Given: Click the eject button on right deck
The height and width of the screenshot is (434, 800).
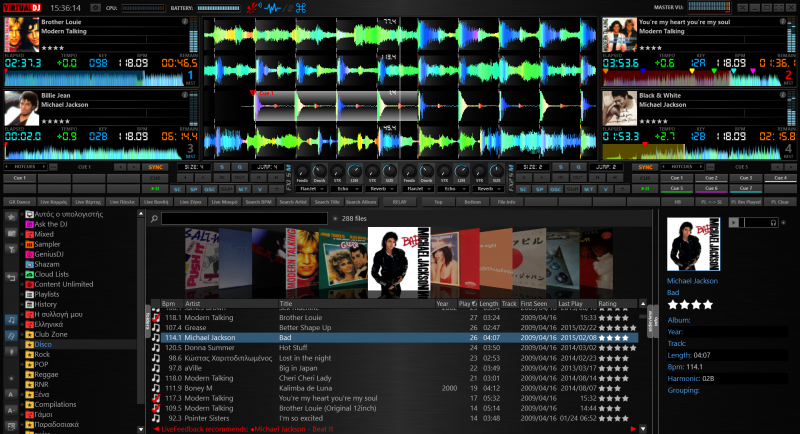Looking at the screenshot, I should click(622, 189).
